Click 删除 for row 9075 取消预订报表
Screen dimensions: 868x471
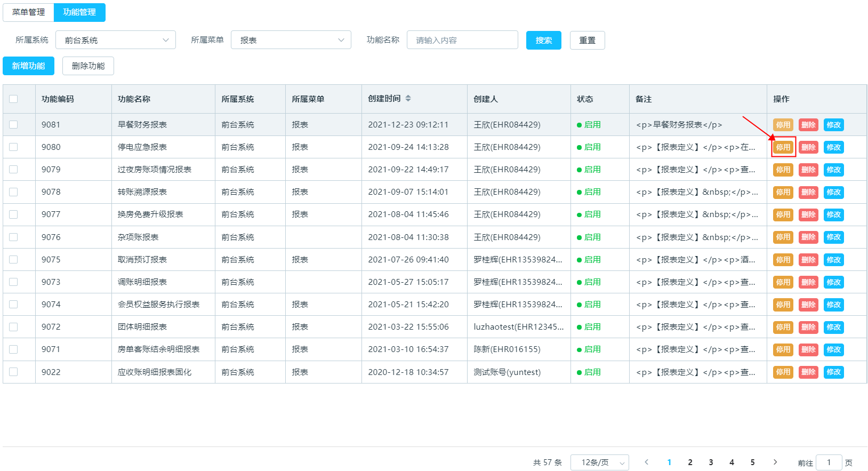pos(808,260)
